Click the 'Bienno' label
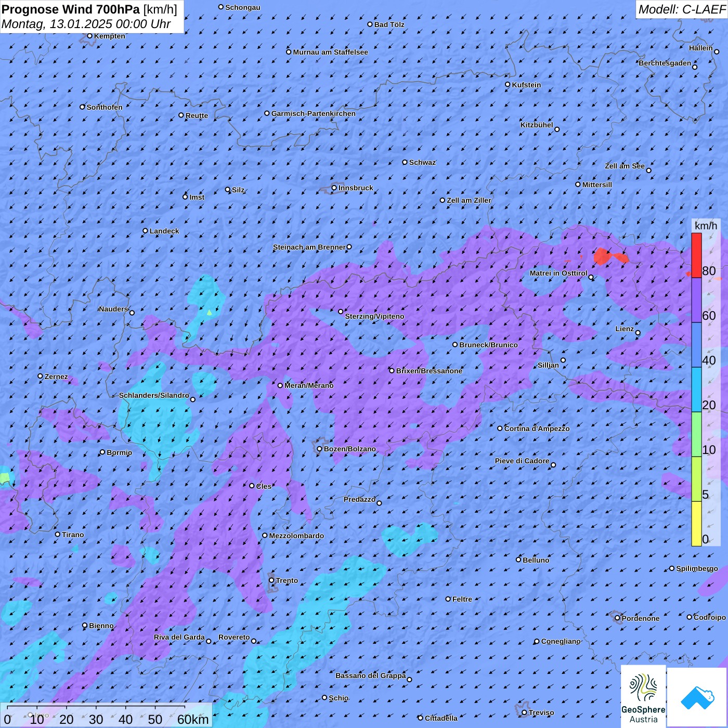This screenshot has height=728, width=728. (101, 626)
